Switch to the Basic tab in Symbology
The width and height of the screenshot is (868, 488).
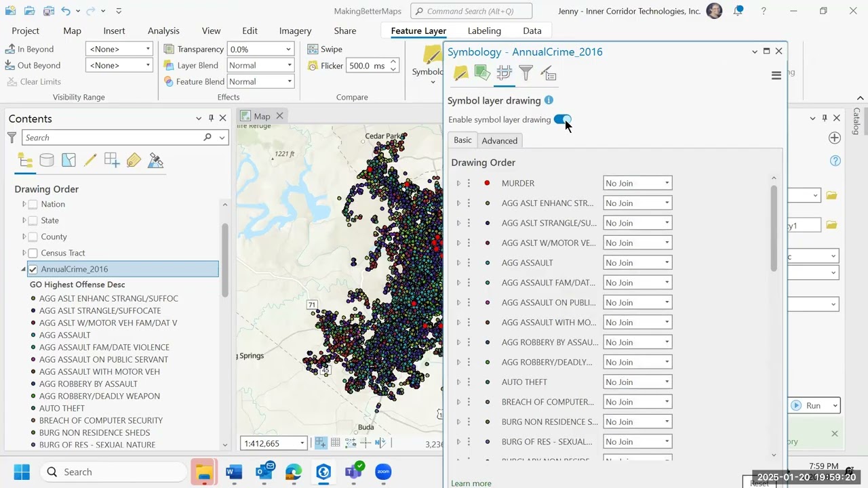click(462, 140)
